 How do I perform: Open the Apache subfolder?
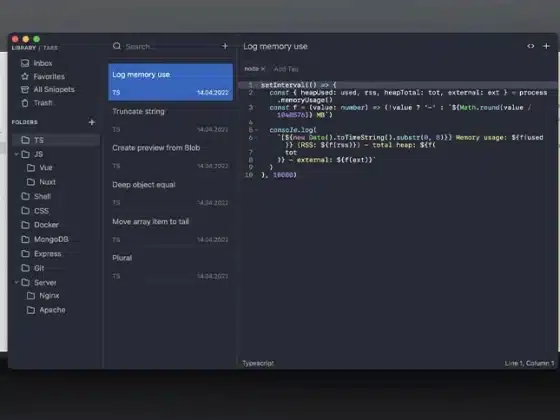pyautogui.click(x=46, y=310)
